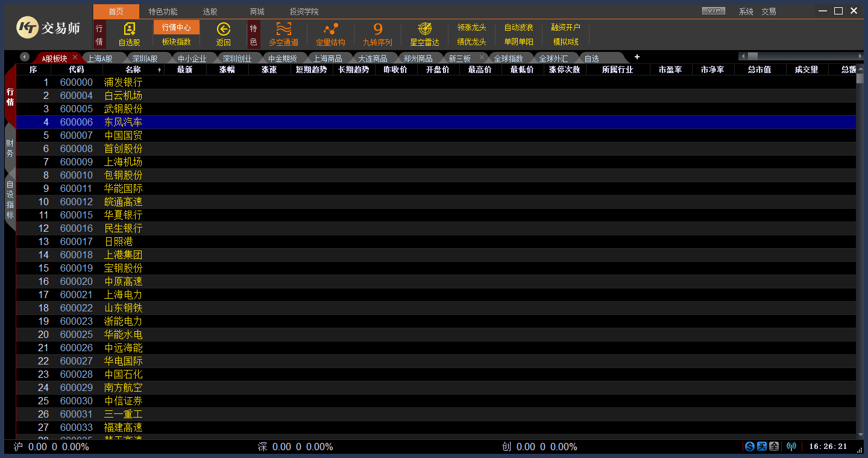
Task: Click the network signal status icon
Action: click(x=791, y=447)
